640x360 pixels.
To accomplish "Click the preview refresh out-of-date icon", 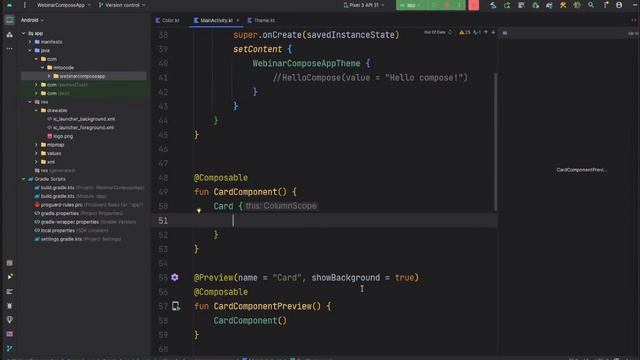I will [450, 32].
